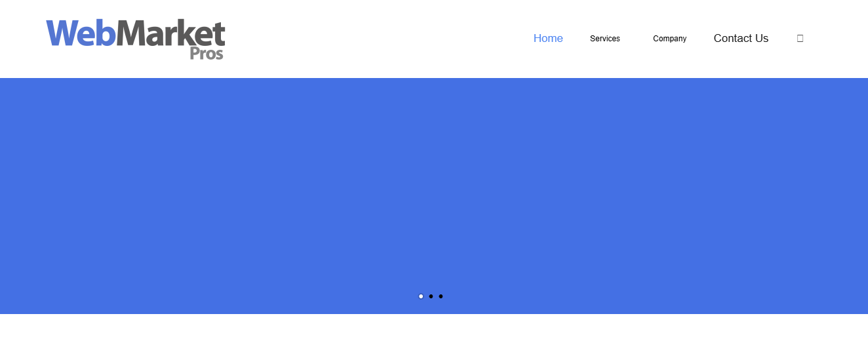
Task: Expand the Services navigation menu
Action: click(x=604, y=39)
